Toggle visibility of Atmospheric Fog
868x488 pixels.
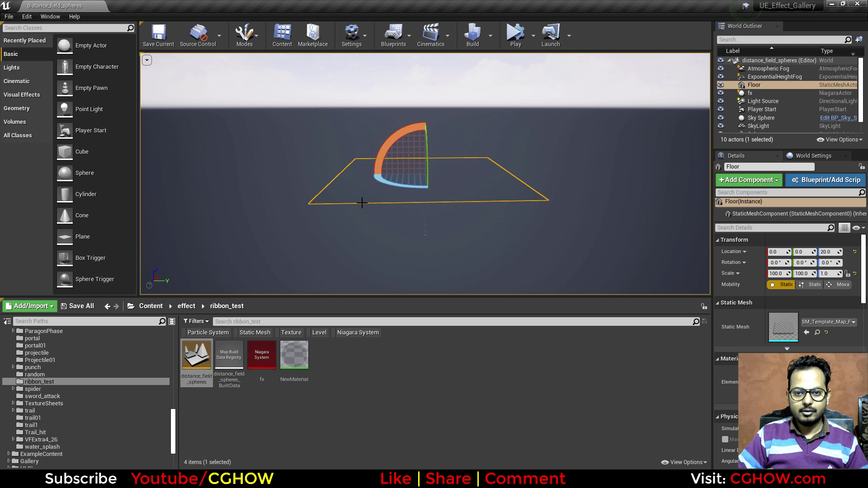[x=721, y=68]
